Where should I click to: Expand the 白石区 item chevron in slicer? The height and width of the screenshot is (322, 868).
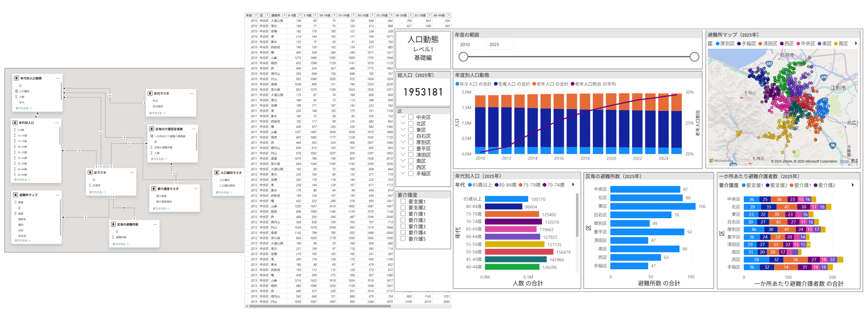(x=403, y=136)
